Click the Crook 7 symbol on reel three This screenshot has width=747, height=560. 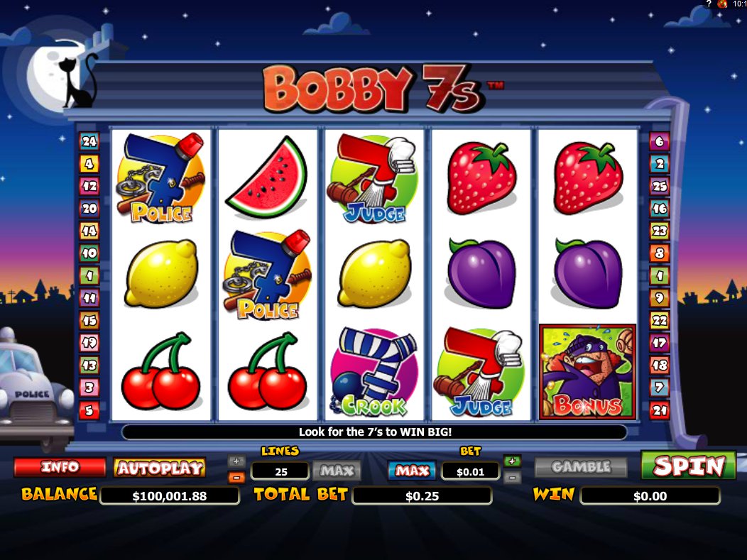pyautogui.click(x=374, y=372)
